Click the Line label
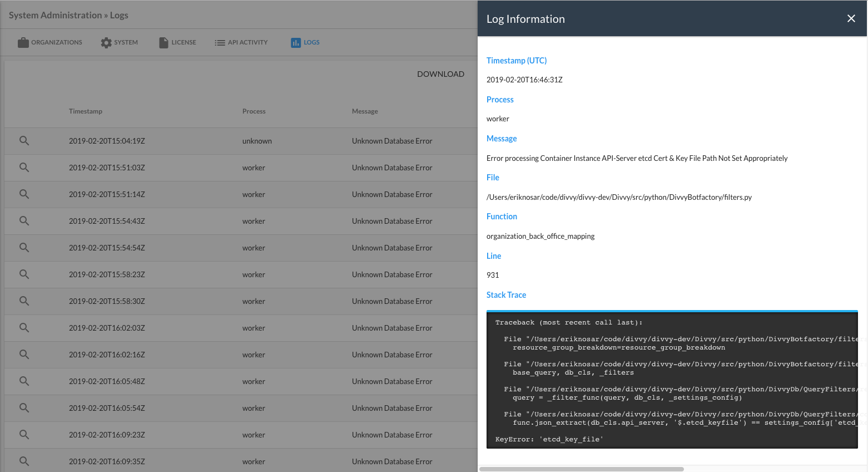 tap(494, 256)
